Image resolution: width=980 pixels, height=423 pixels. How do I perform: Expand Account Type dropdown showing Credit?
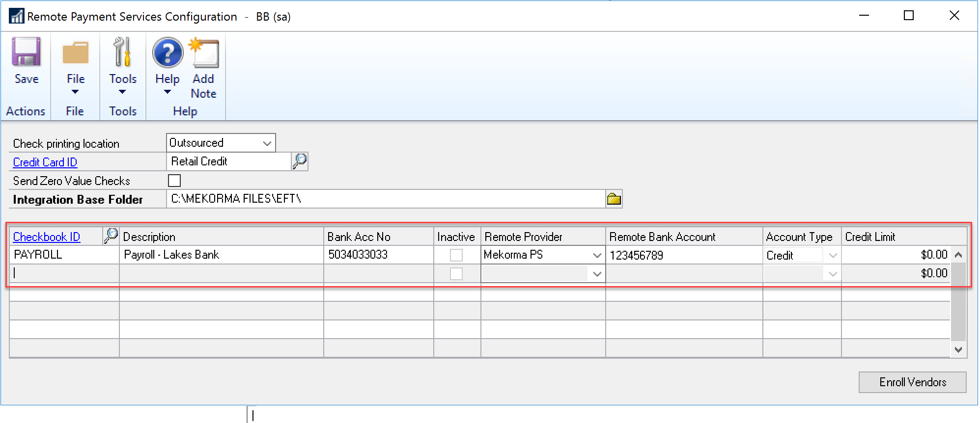point(833,255)
